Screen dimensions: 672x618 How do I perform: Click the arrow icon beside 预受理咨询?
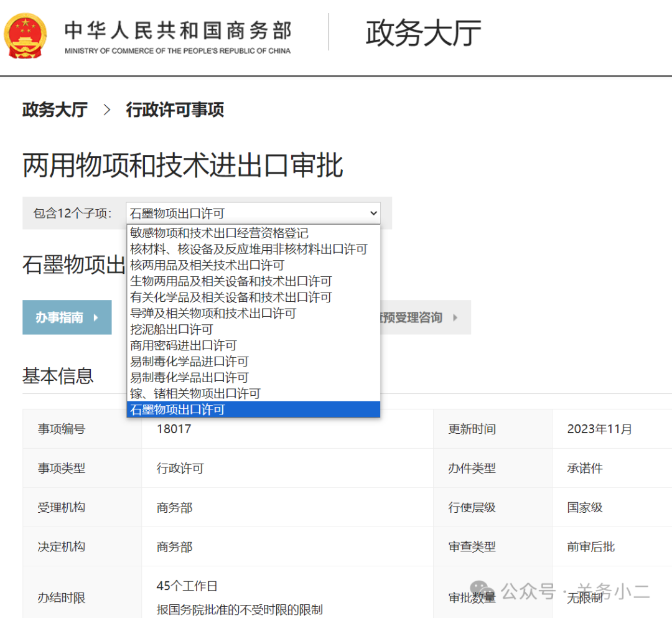click(456, 317)
